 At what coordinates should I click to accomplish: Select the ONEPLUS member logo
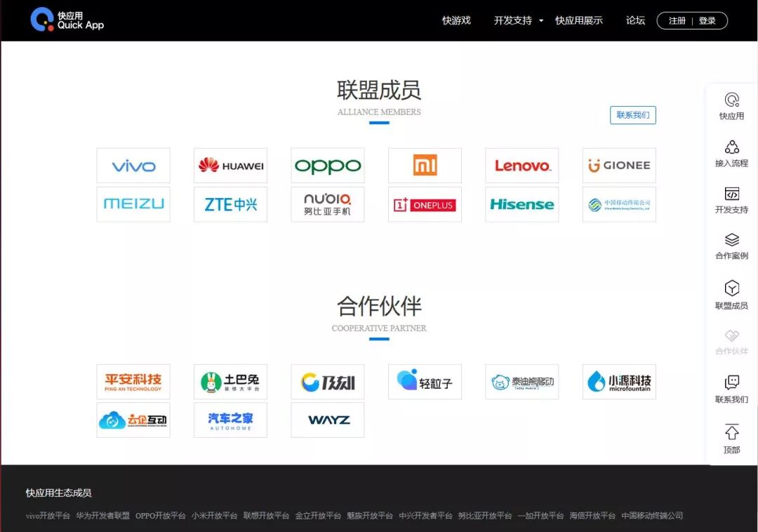(x=425, y=204)
